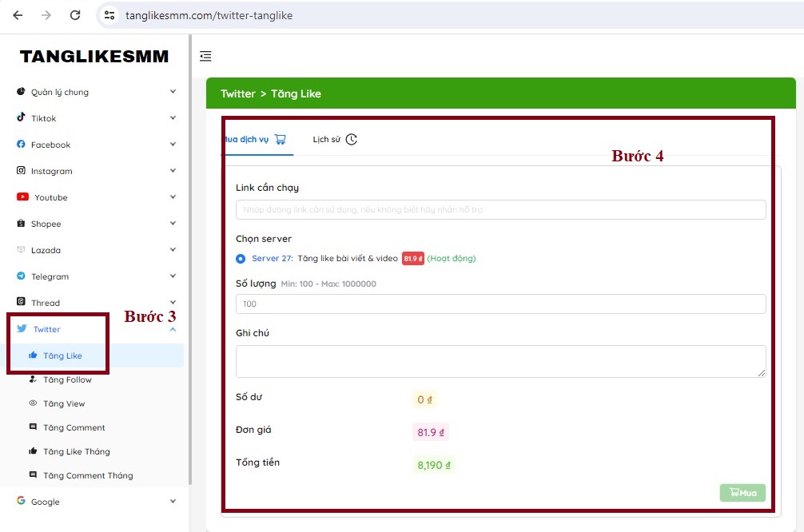Click the Tổng tiền value 8,190 đ
Image resolution: width=804 pixels, height=532 pixels.
434,465
